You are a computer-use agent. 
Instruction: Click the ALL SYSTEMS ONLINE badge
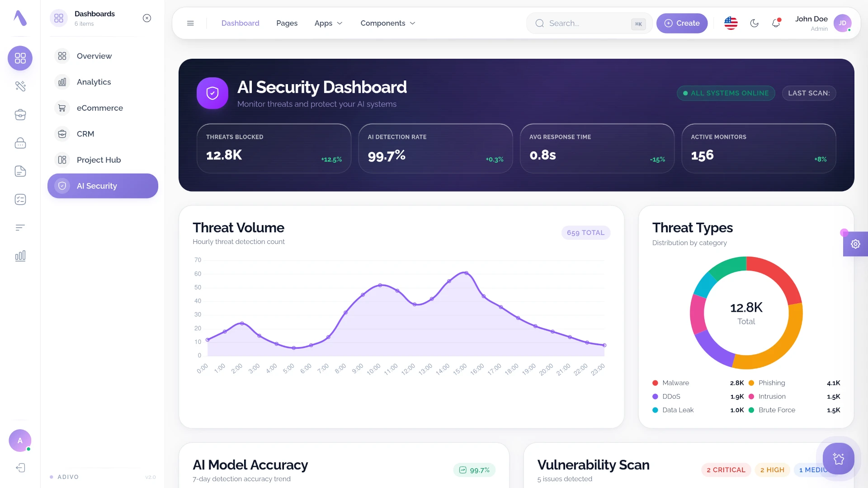point(726,93)
